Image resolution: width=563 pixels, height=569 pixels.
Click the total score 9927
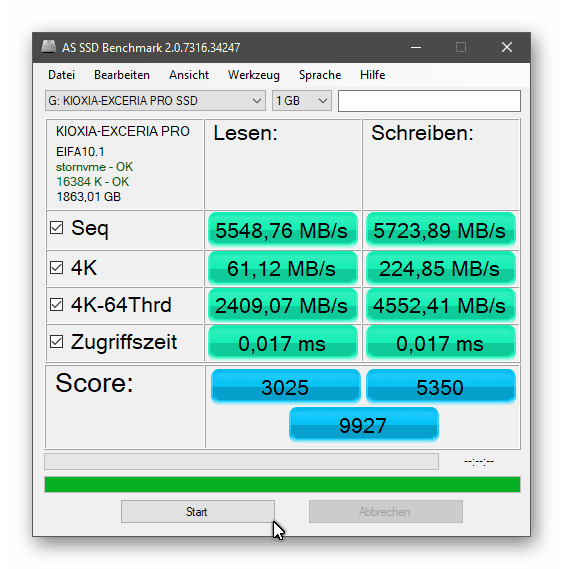point(363,425)
